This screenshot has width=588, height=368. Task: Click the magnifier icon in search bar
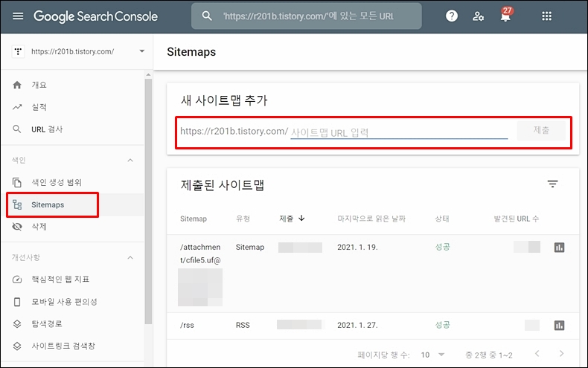click(207, 16)
